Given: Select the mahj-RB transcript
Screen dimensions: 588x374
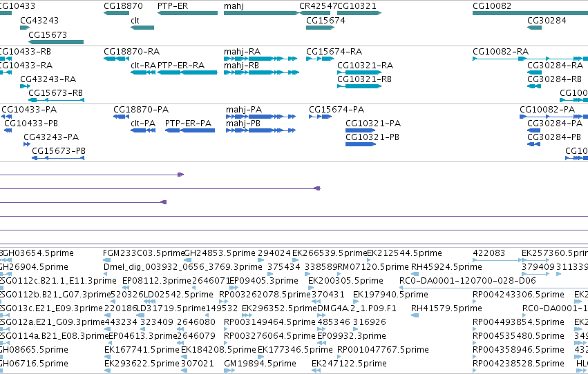Looking at the screenshot, I should [x=261, y=72].
